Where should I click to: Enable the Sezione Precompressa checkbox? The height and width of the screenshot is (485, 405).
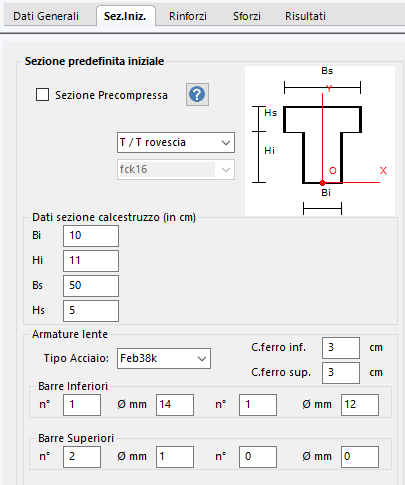click(x=42, y=95)
